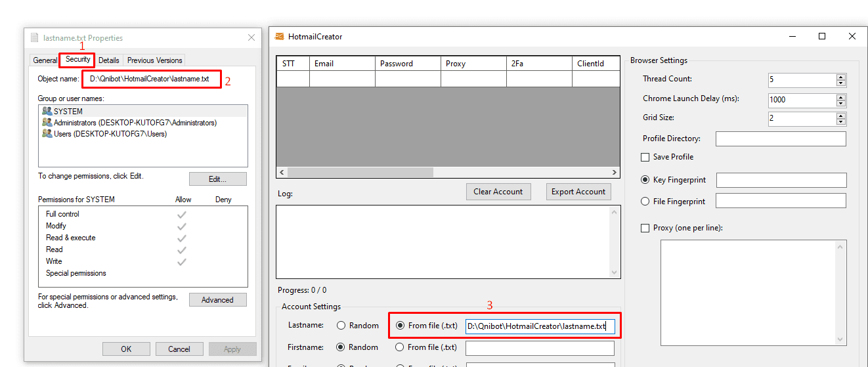
Task: Click the STT column header
Action: click(x=293, y=64)
